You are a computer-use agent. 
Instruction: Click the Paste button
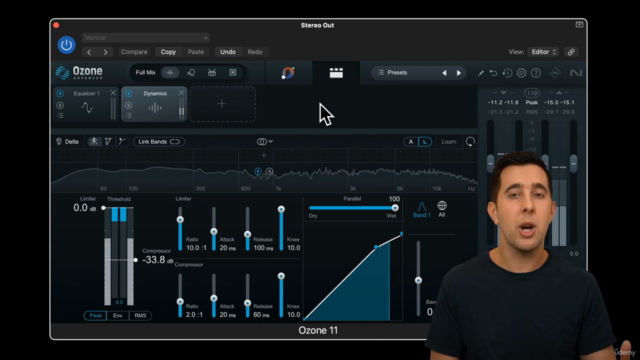[x=196, y=52]
